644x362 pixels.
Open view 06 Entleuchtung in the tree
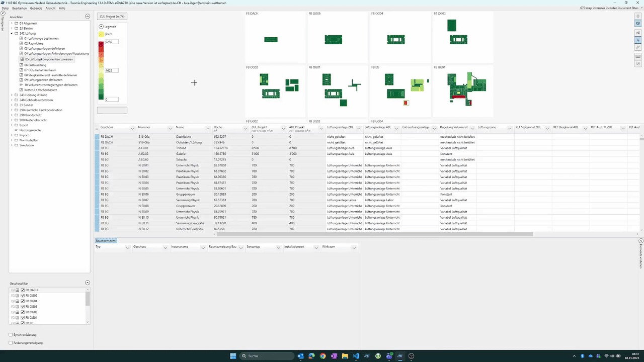[x=35, y=65]
